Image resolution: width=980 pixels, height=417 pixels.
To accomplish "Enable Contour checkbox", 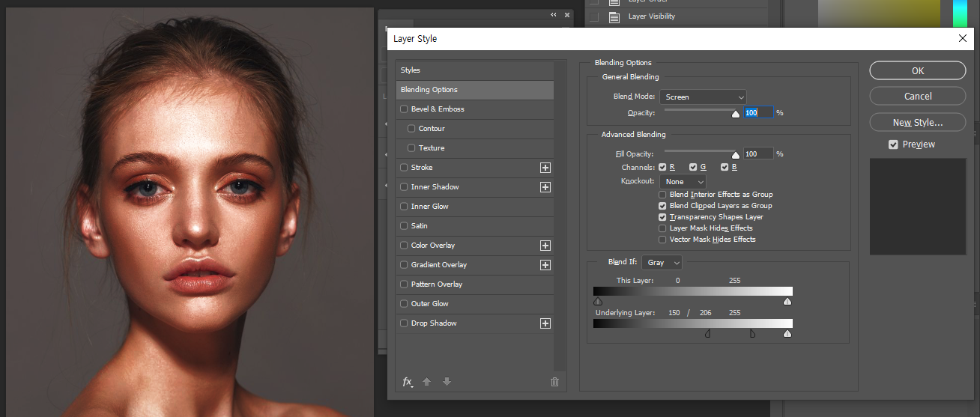I will (x=411, y=129).
